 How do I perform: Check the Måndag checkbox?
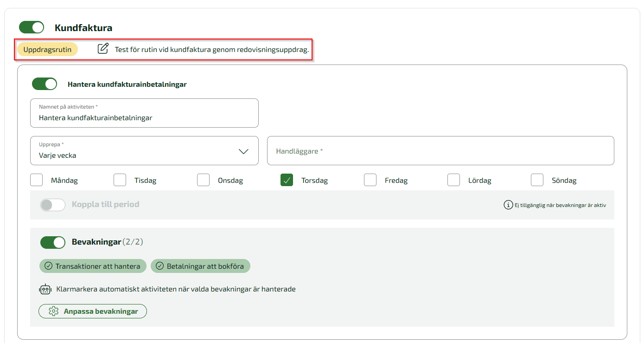point(37,180)
